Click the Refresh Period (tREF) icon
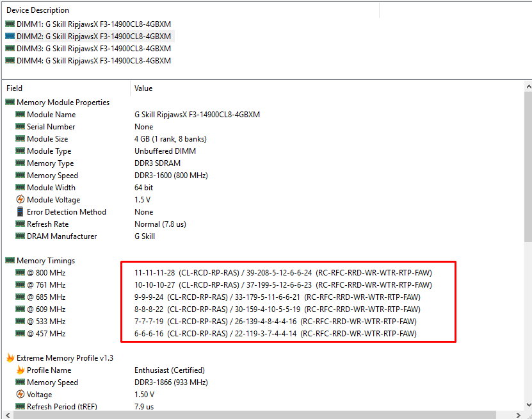 (20, 406)
